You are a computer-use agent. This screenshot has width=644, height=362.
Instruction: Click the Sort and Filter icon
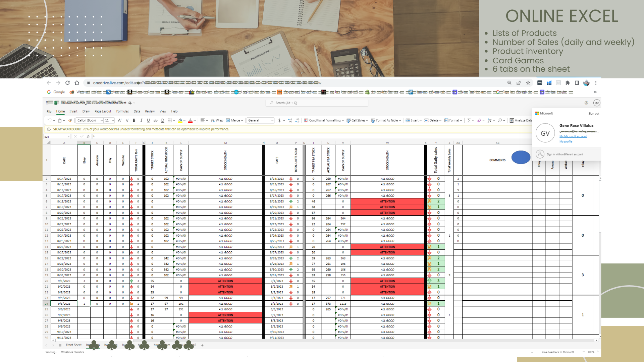pos(490,120)
